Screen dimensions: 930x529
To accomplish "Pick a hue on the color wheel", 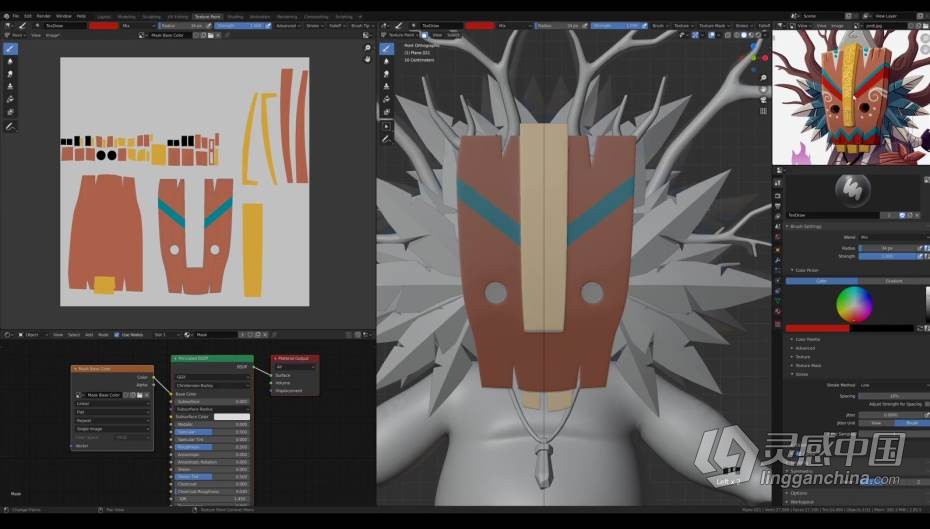I will 854,304.
